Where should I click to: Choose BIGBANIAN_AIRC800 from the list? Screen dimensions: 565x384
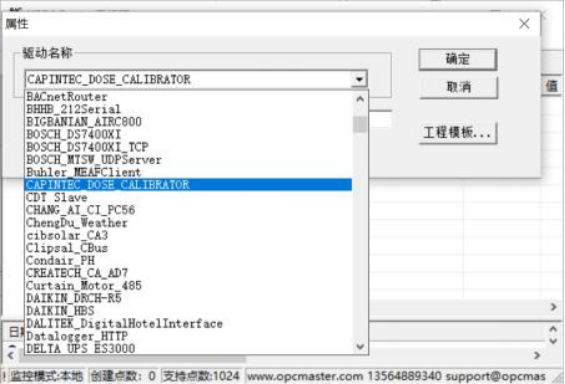[188, 122]
